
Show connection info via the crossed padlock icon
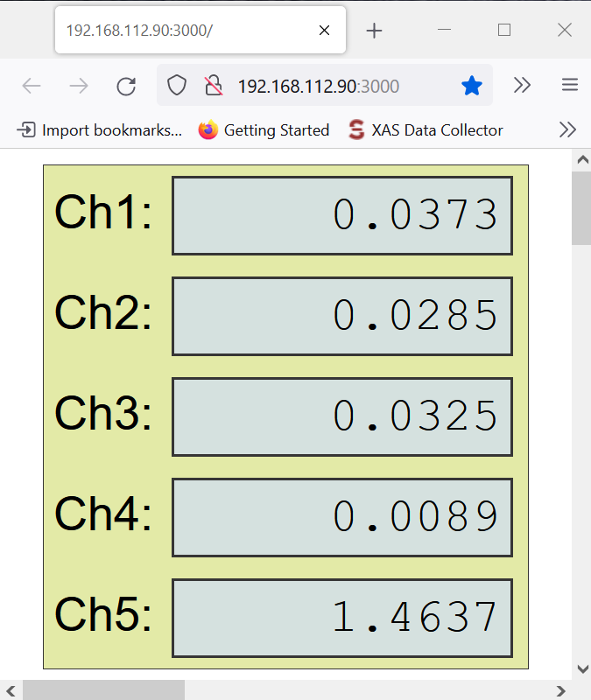tap(214, 85)
